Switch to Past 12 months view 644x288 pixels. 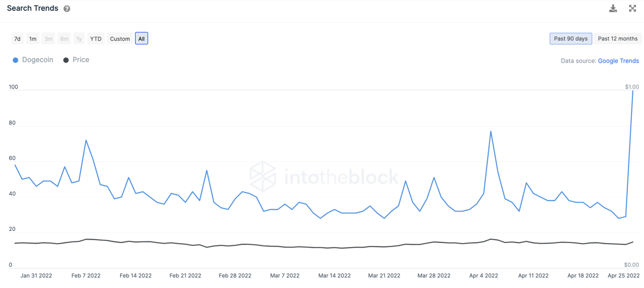tap(618, 39)
